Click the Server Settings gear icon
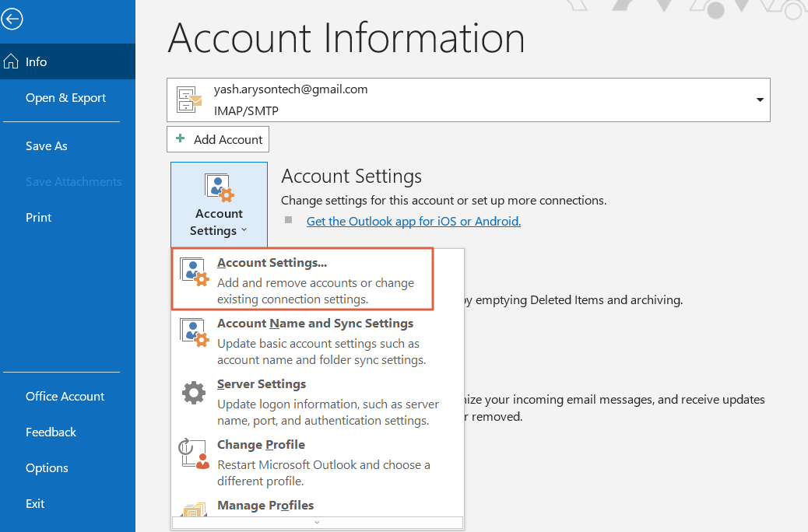Screen dimensions: 808x532 [x=195, y=393]
